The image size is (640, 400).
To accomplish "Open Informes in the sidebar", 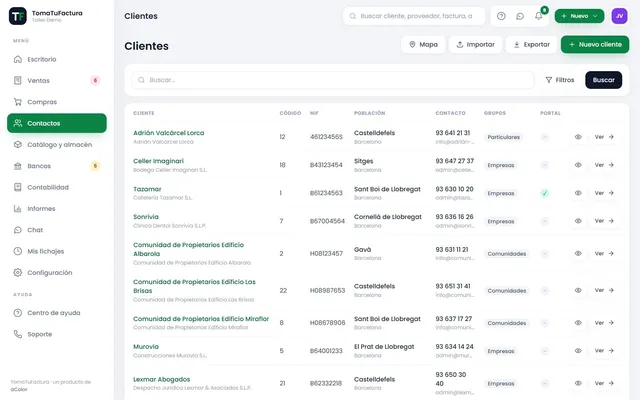I will coord(57,209).
